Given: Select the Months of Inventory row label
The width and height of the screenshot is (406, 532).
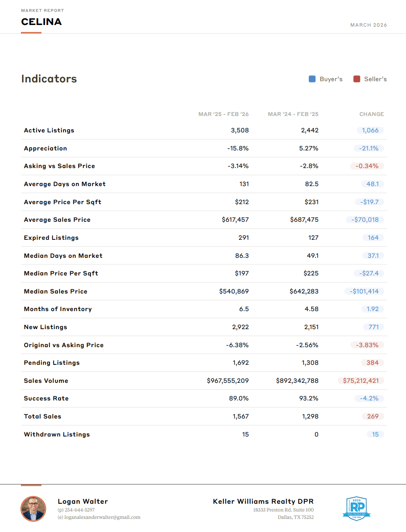Looking at the screenshot, I should pos(58,309).
